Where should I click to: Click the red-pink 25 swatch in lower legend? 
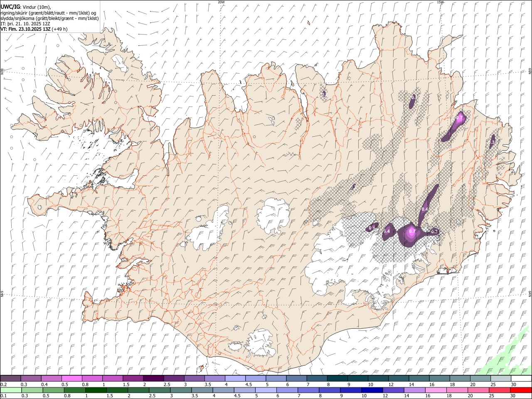tap(500, 390)
